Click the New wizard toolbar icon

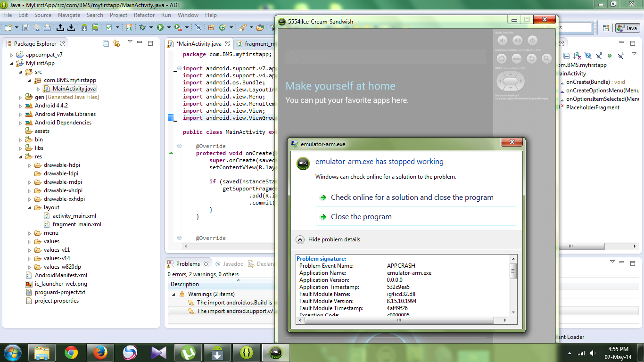pyautogui.click(x=8, y=27)
